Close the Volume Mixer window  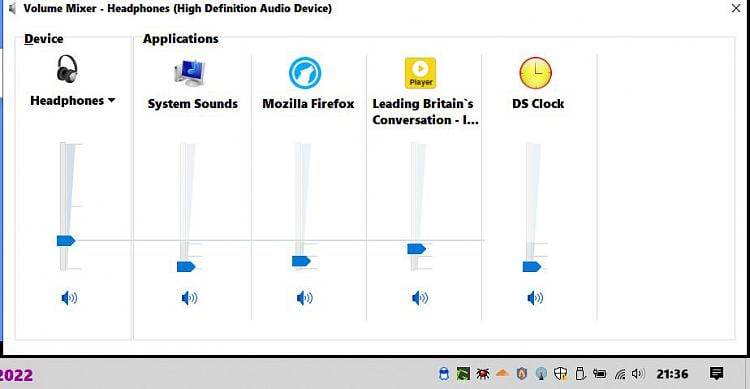pyautogui.click(x=736, y=8)
